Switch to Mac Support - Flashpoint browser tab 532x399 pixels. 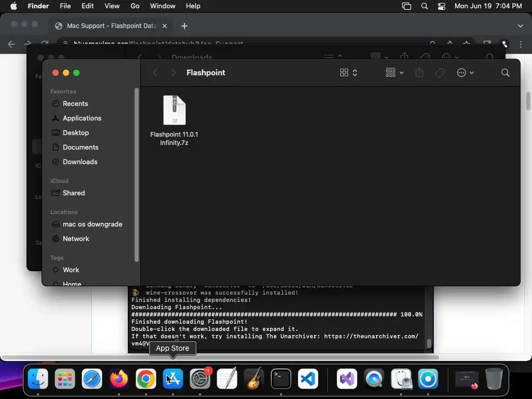(x=110, y=26)
